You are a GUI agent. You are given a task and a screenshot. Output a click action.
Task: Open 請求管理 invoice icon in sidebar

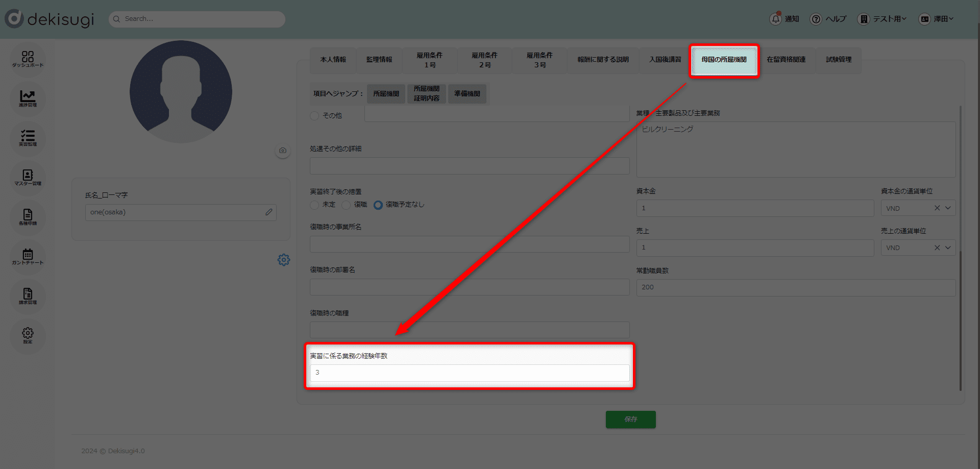point(28,296)
